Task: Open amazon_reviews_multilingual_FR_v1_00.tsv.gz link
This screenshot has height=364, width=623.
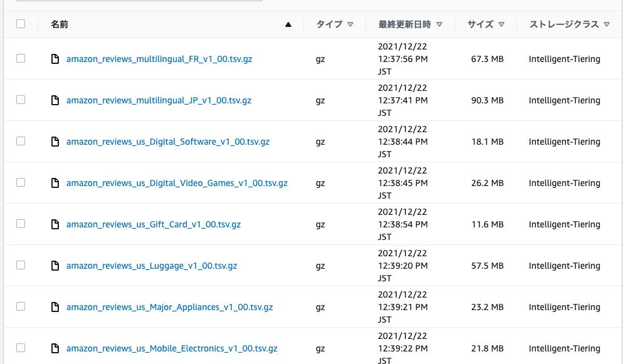Action: point(159,59)
